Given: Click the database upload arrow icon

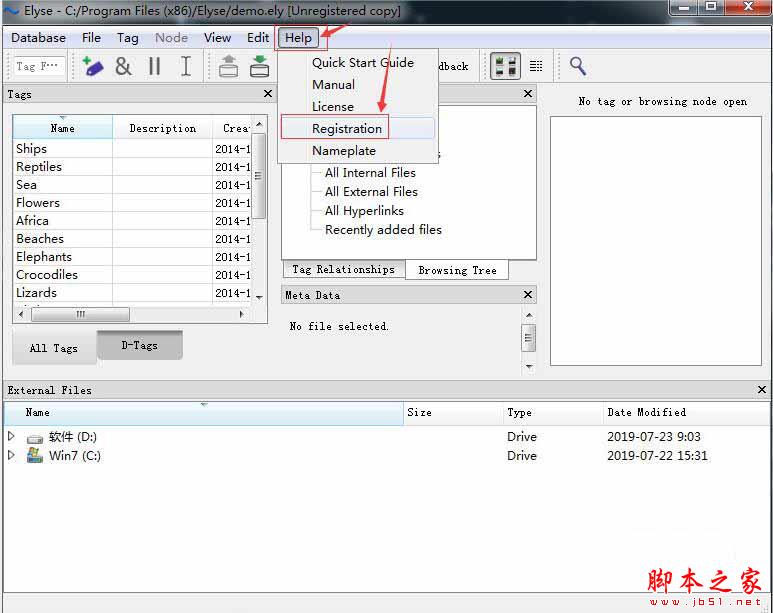Looking at the screenshot, I should point(228,66).
